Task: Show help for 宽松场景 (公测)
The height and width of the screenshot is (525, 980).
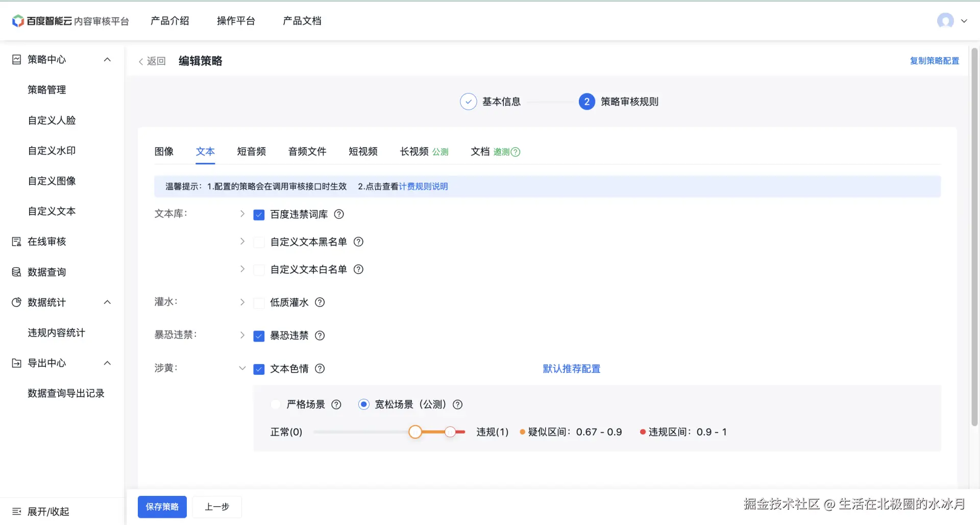Action: coord(458,404)
